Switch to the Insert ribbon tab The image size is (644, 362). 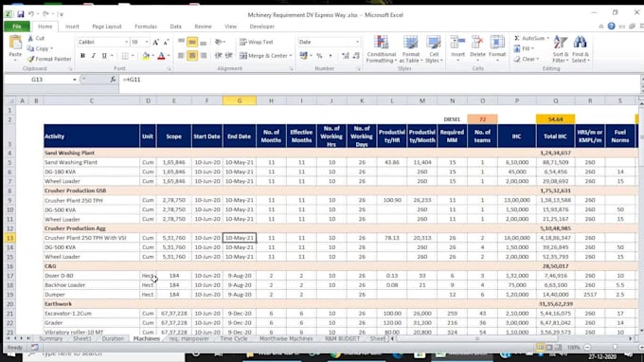(72, 27)
